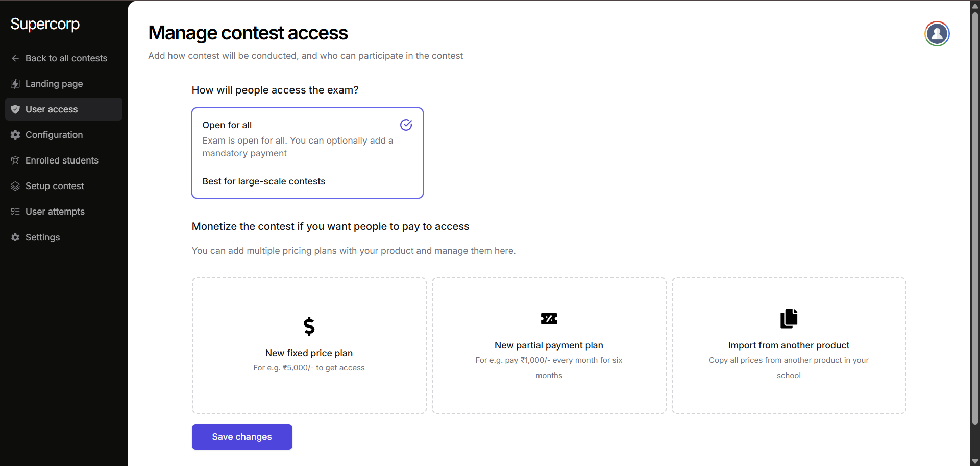Click the User access shield icon

click(x=15, y=109)
